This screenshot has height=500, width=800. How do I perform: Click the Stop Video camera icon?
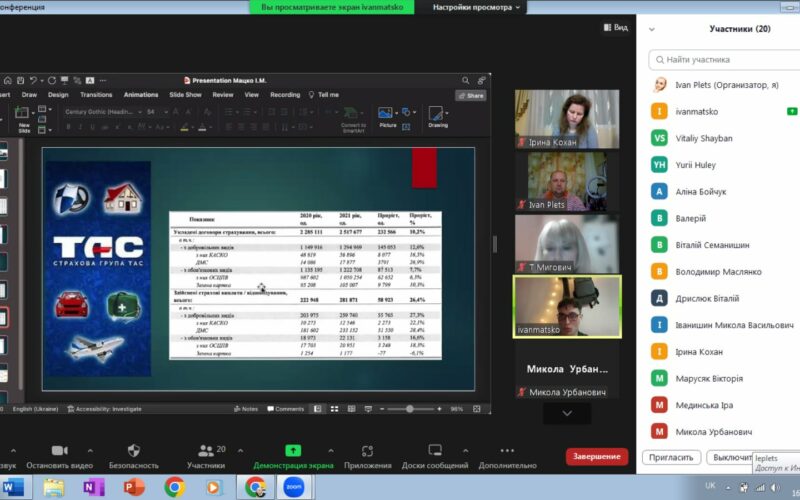click(x=59, y=451)
